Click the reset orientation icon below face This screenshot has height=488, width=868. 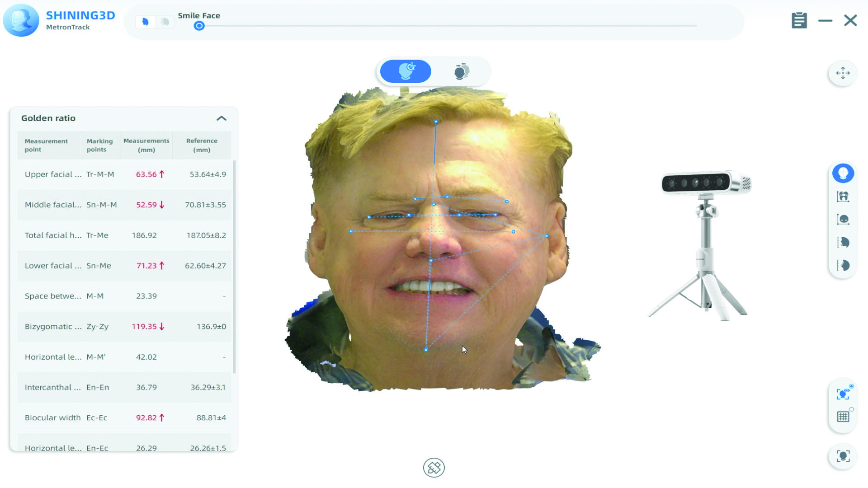[434, 468]
